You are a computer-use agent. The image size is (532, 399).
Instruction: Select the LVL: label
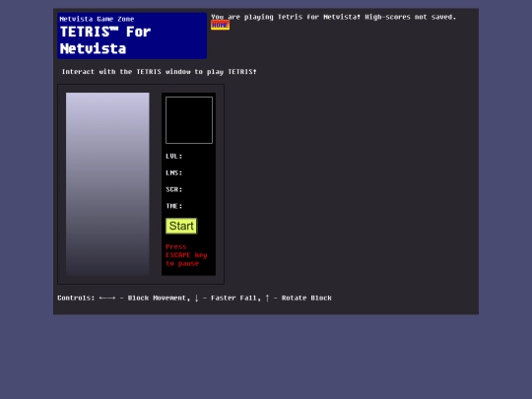click(x=174, y=157)
